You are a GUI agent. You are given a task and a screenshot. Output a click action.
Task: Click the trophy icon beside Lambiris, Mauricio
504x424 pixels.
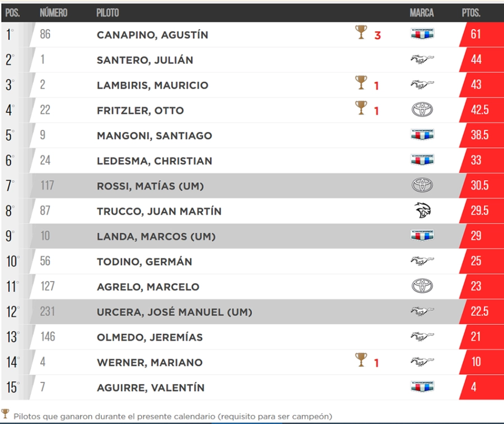point(361,83)
